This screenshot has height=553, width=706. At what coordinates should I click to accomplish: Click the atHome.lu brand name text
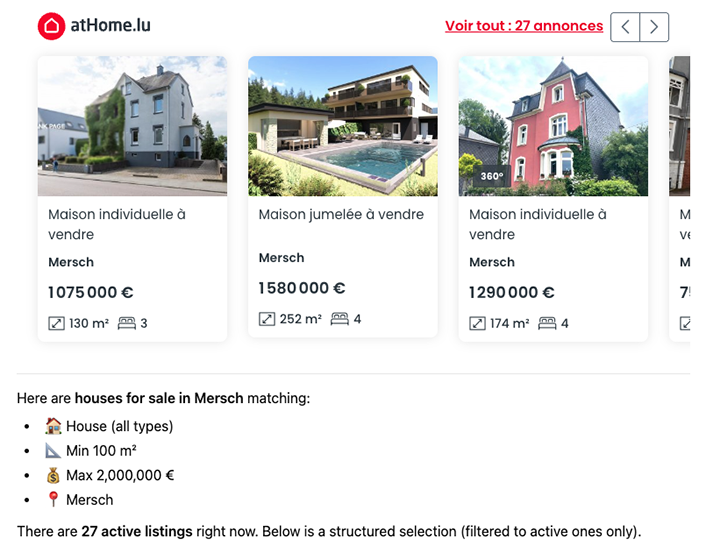110,26
